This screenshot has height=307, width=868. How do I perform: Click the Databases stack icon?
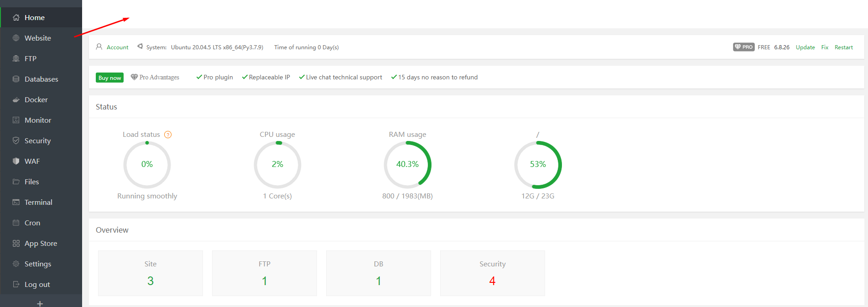[x=16, y=79]
